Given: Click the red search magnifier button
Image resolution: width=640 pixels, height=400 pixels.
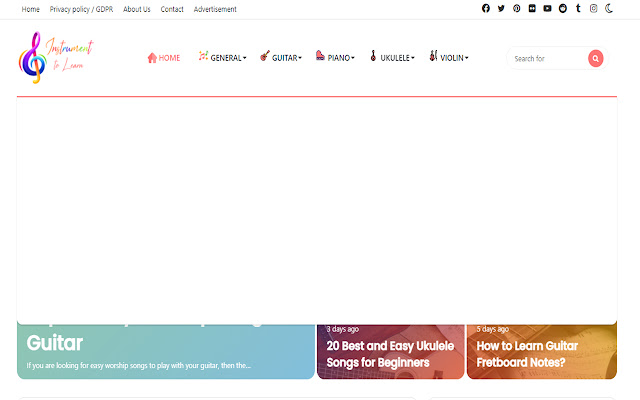Looking at the screenshot, I should 596,58.
